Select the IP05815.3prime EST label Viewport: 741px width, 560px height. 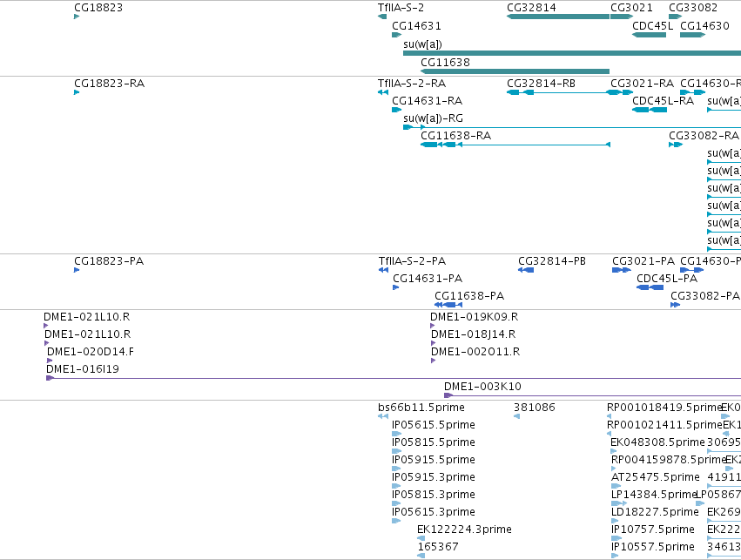click(434, 495)
